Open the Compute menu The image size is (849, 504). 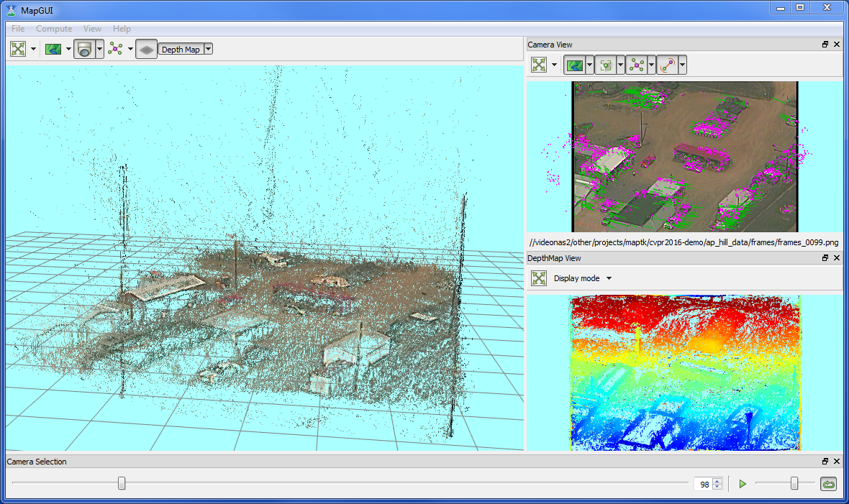(x=54, y=29)
